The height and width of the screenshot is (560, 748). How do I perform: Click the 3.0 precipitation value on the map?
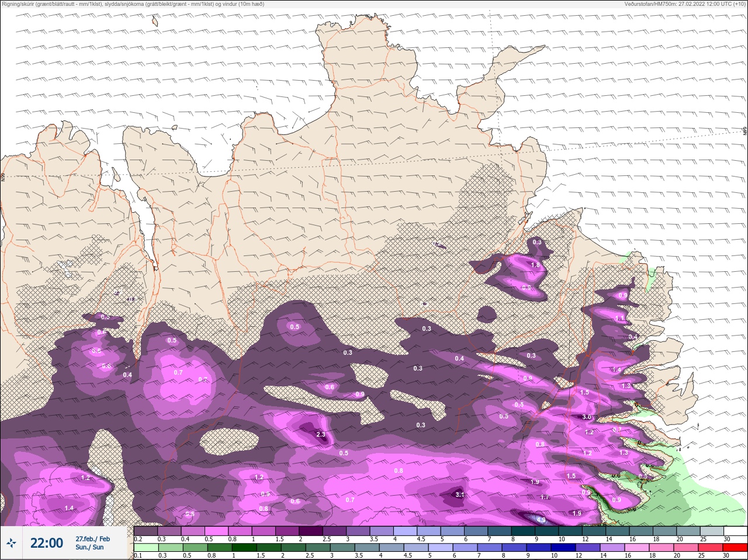[587, 417]
